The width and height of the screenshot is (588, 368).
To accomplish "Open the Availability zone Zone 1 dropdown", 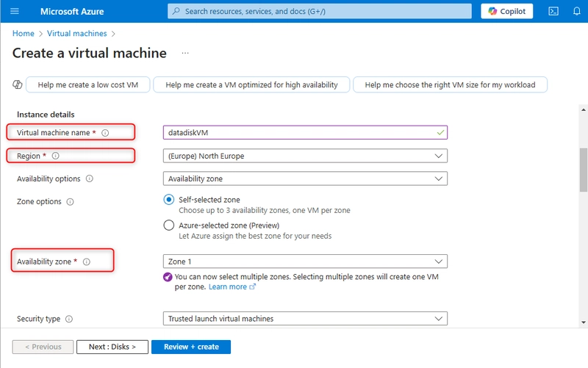I will click(305, 261).
